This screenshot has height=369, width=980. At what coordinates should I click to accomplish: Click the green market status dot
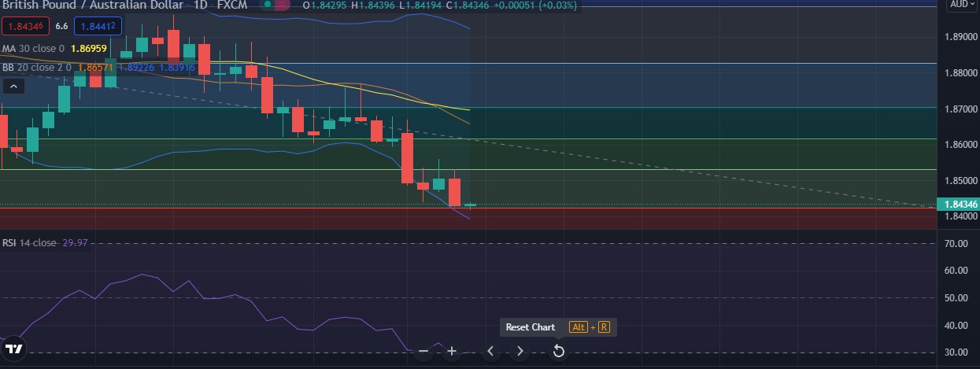point(267,5)
